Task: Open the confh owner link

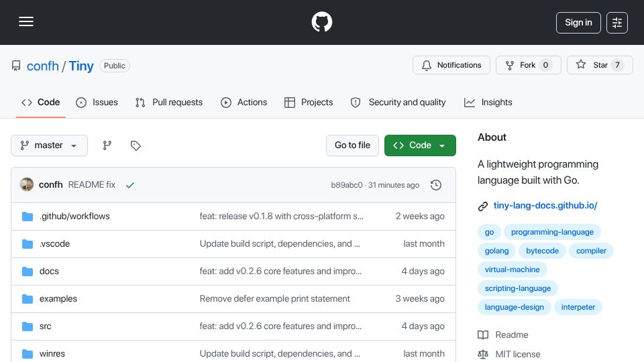Action: click(43, 66)
